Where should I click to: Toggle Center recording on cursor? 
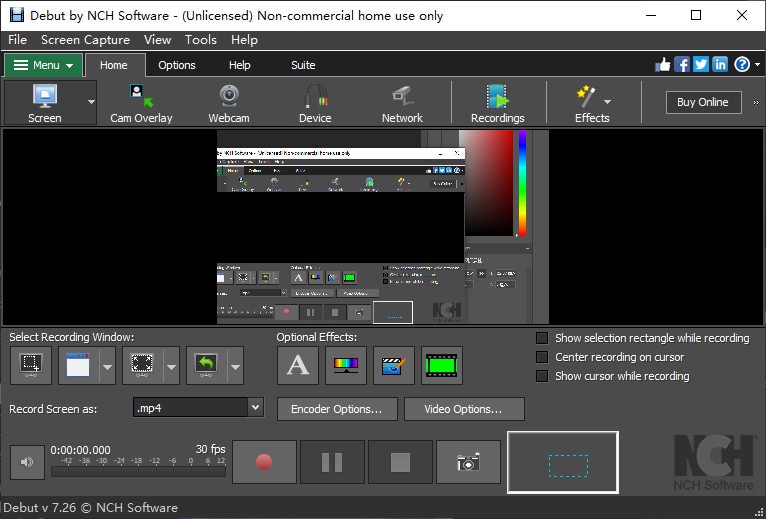(542, 357)
